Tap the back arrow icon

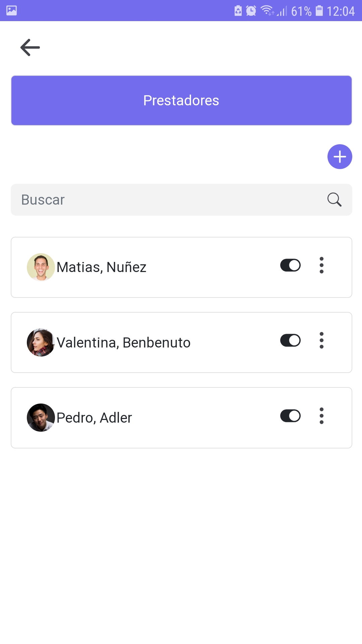pyautogui.click(x=30, y=47)
